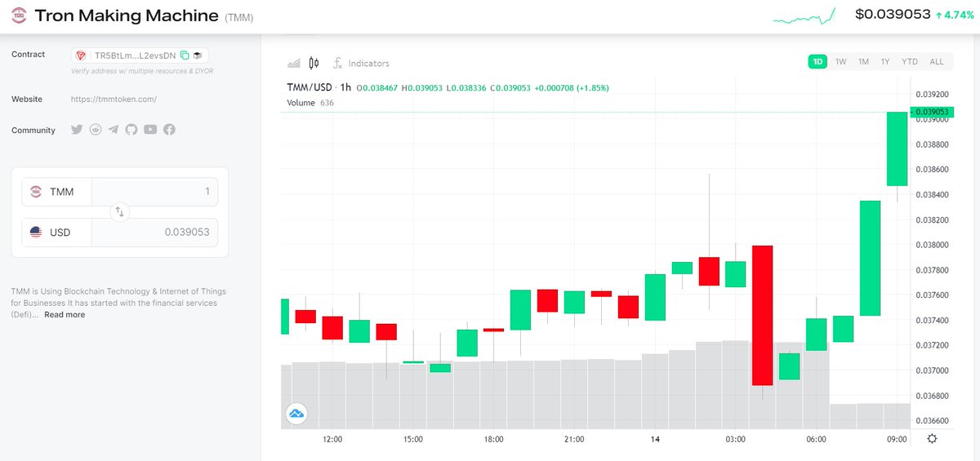Select the 1M time range
The image size is (980, 461).
(863, 61)
